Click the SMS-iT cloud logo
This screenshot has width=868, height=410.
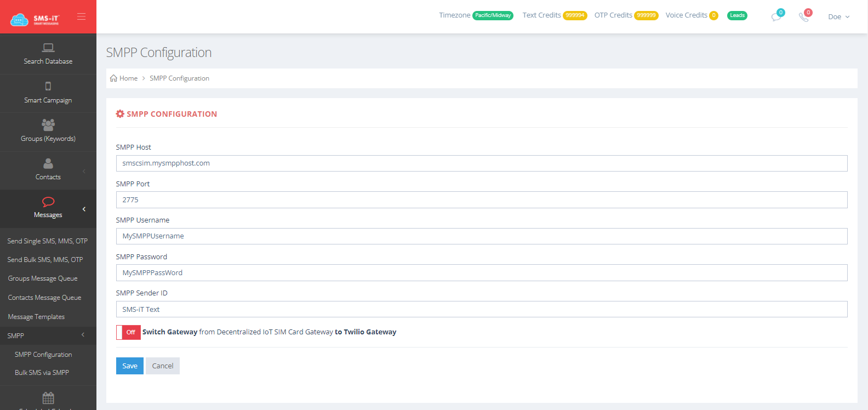(35, 19)
